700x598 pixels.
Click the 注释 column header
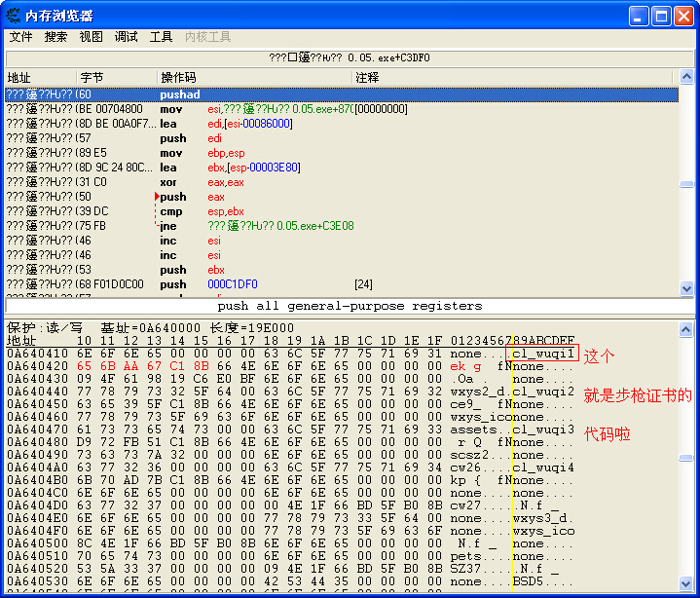[512, 78]
